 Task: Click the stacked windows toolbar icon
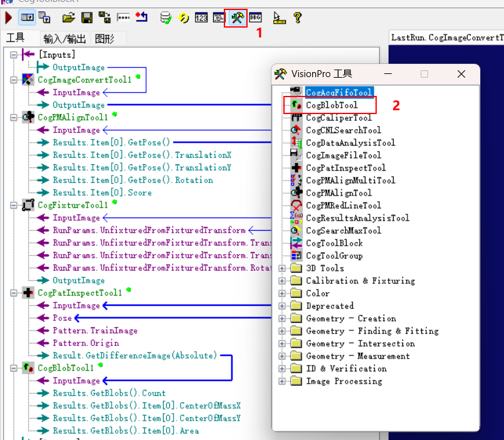pos(45,18)
